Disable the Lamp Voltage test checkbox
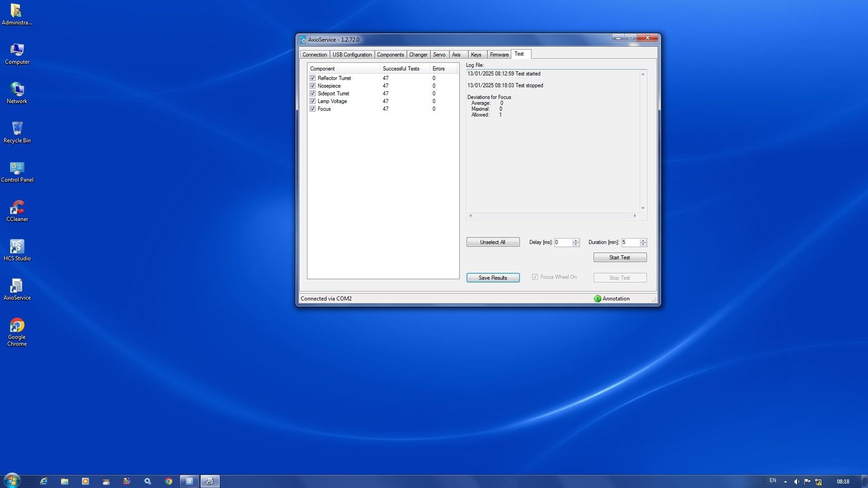Screen dimensions: 868x488 (312, 101)
